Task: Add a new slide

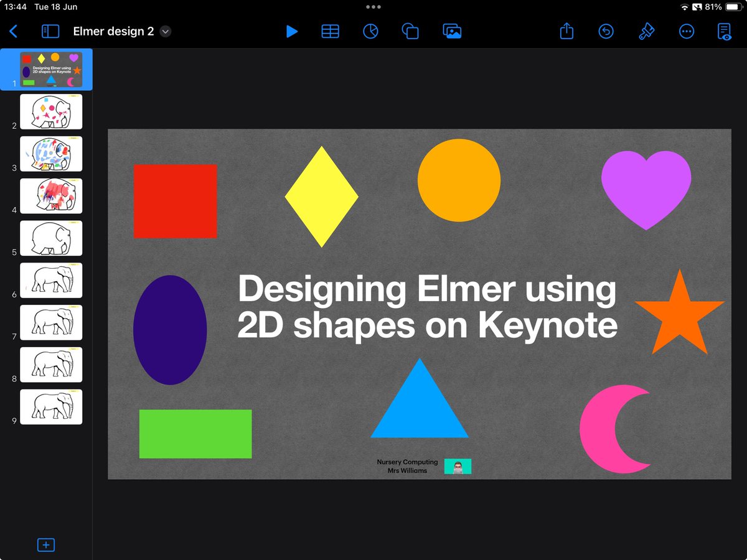Action: click(46, 545)
